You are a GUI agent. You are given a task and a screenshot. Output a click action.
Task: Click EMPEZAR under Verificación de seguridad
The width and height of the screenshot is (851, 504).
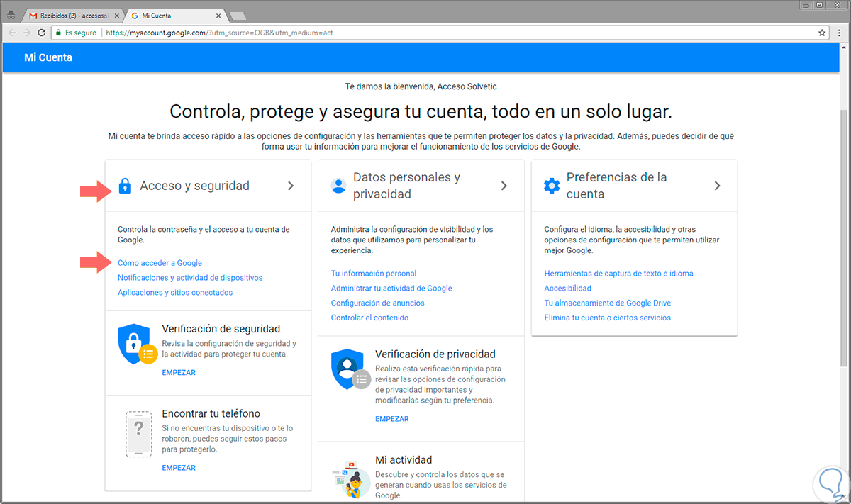(x=179, y=373)
